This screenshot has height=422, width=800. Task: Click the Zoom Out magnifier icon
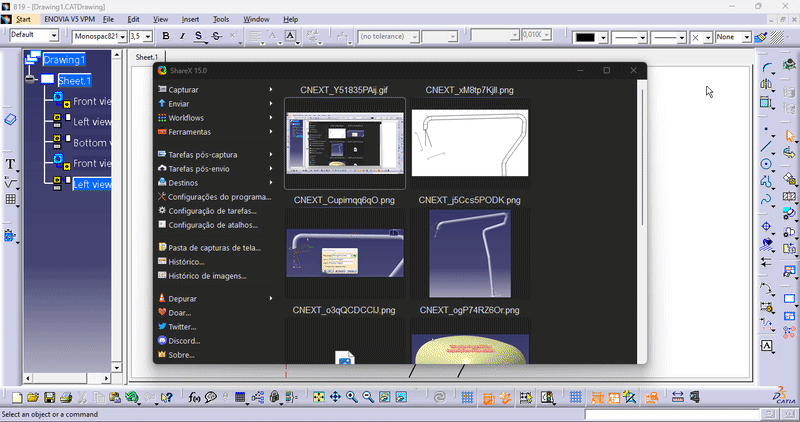coord(368,397)
